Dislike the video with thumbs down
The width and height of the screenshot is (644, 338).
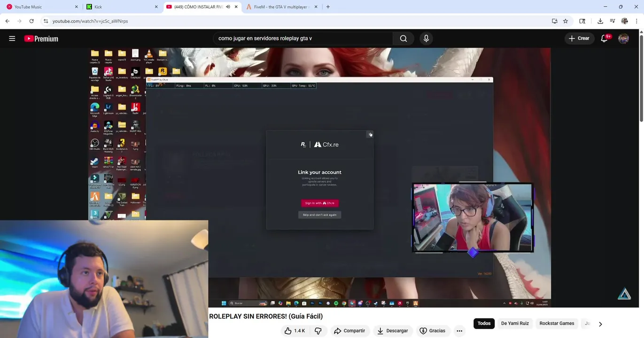click(318, 331)
